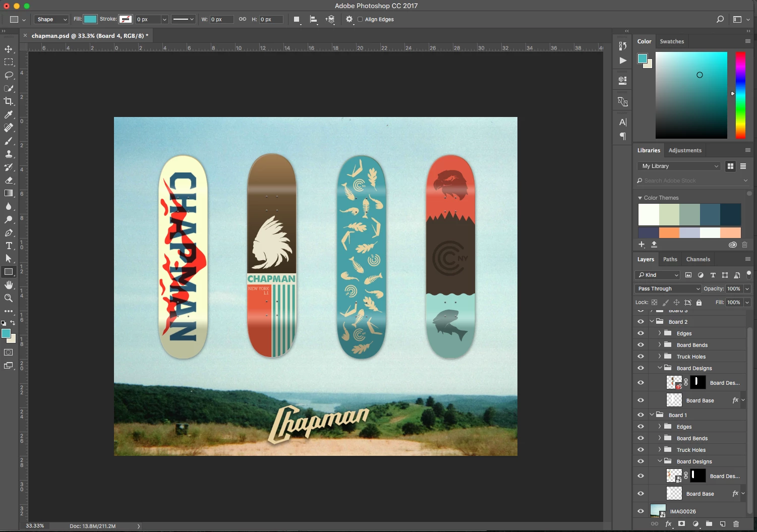This screenshot has width=757, height=532.
Task: Click the orange swatch in Color Themes
Action: pos(669,232)
